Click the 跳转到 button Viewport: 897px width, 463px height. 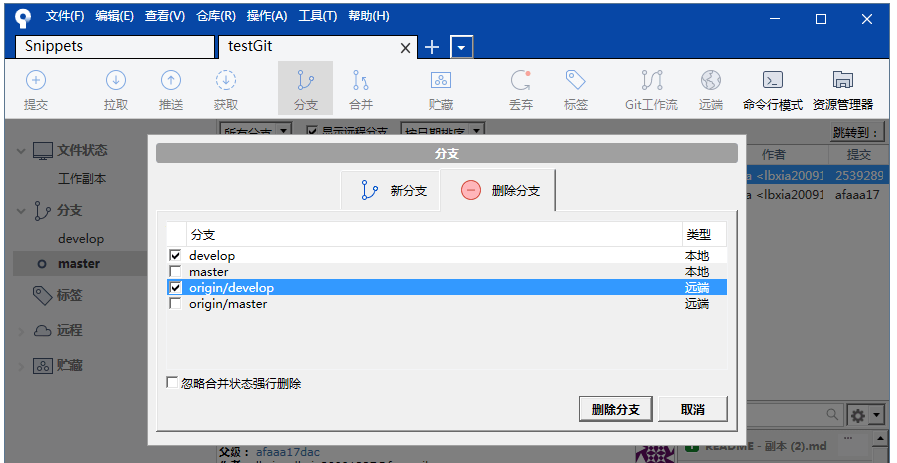coord(855,133)
